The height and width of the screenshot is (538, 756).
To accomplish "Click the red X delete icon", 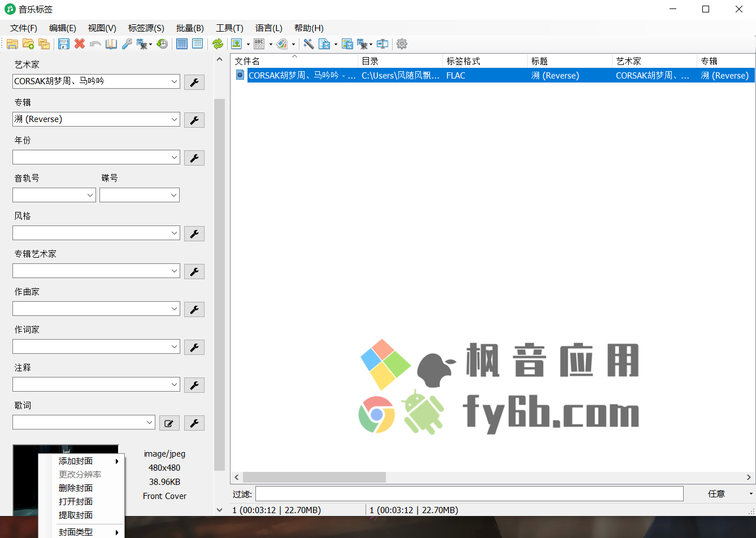I will pos(80,44).
